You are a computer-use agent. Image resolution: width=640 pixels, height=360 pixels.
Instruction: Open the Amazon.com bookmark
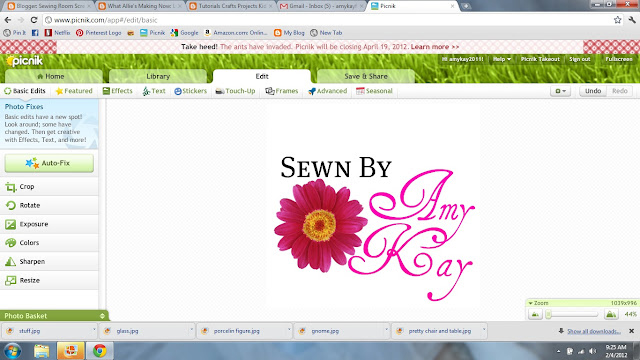tap(236, 33)
